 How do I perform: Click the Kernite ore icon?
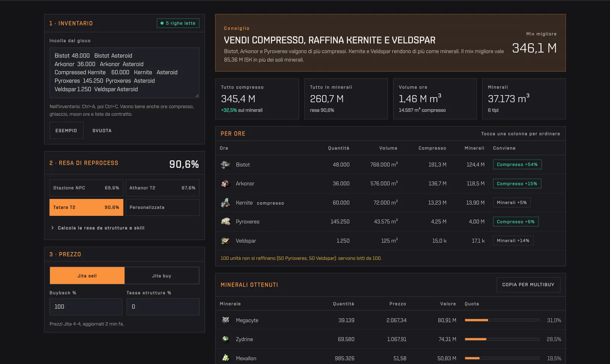click(225, 203)
